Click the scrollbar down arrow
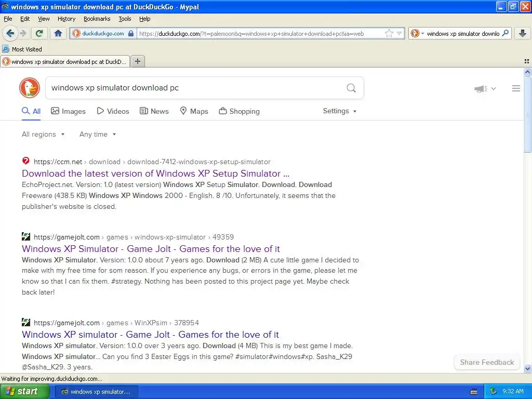This screenshot has width=532, height=399. tap(527, 368)
